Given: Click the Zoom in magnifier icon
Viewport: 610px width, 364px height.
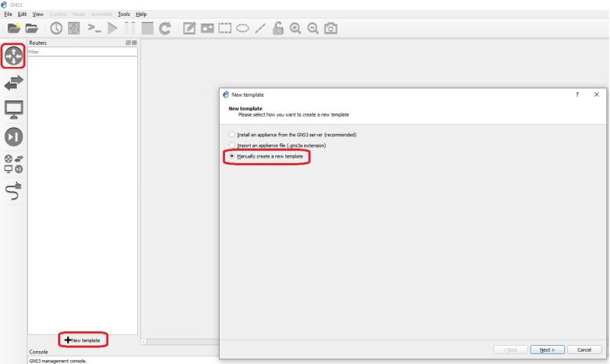Looking at the screenshot, I should coord(295,28).
